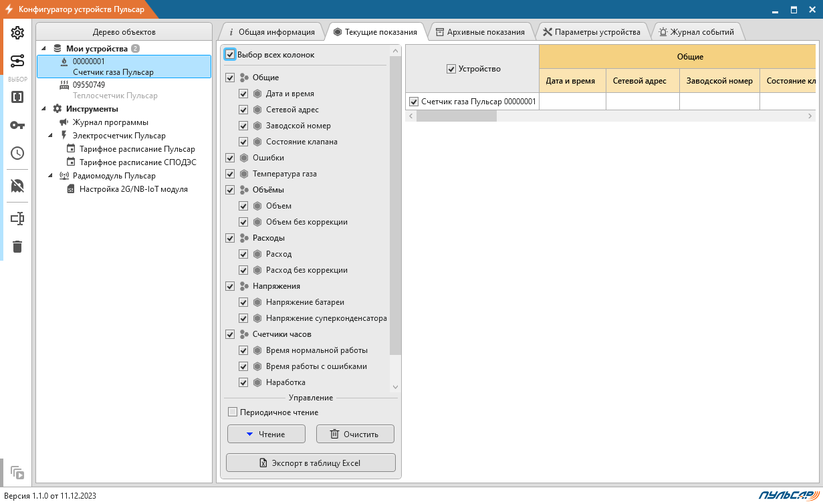This screenshot has height=504, width=823.
Task: Click the heat meter icon for 09550749
Action: (64, 85)
